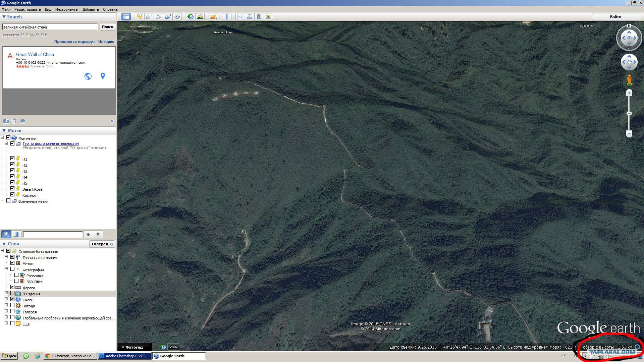The height and width of the screenshot is (362, 644).
Task: Click the zoom slider handle
Action: pyautogui.click(x=629, y=113)
